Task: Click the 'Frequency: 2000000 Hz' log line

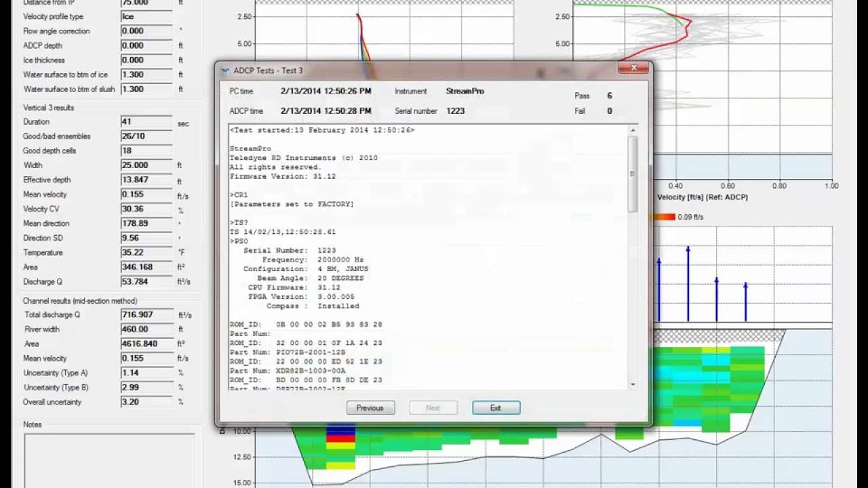Action: pyautogui.click(x=313, y=260)
